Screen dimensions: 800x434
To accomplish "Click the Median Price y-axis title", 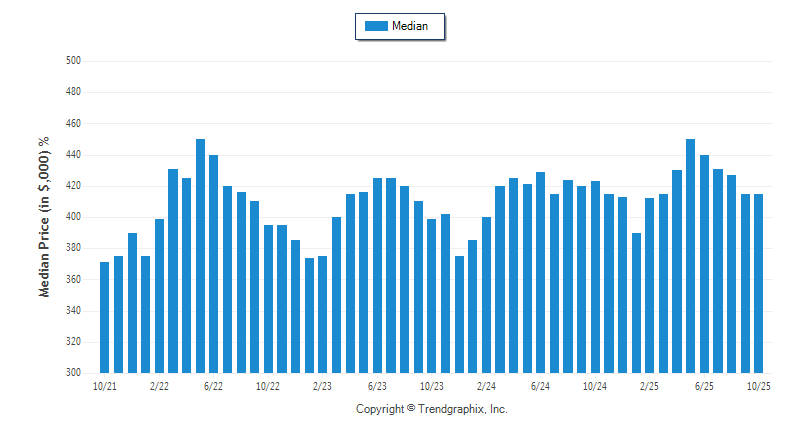I will click(44, 217).
